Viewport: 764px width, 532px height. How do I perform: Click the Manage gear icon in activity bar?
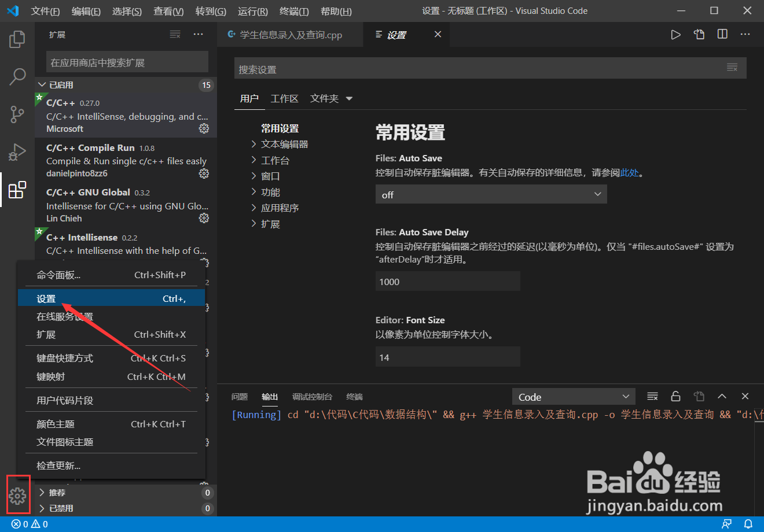pos(17,496)
